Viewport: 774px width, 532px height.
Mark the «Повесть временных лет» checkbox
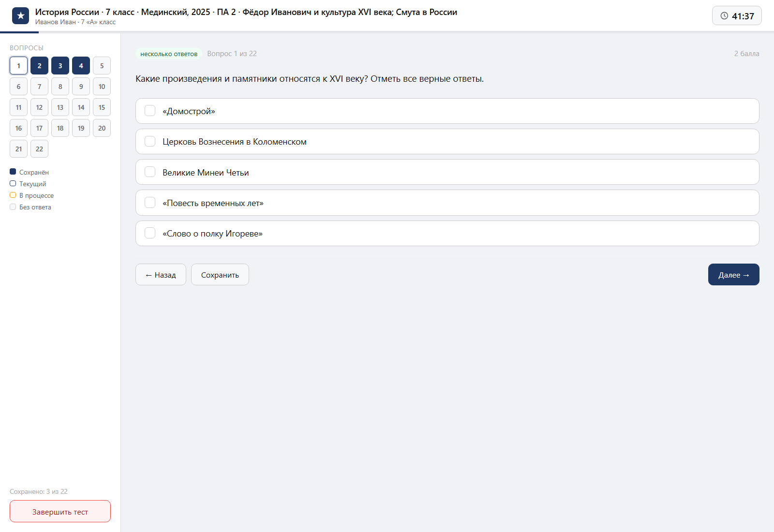point(150,203)
